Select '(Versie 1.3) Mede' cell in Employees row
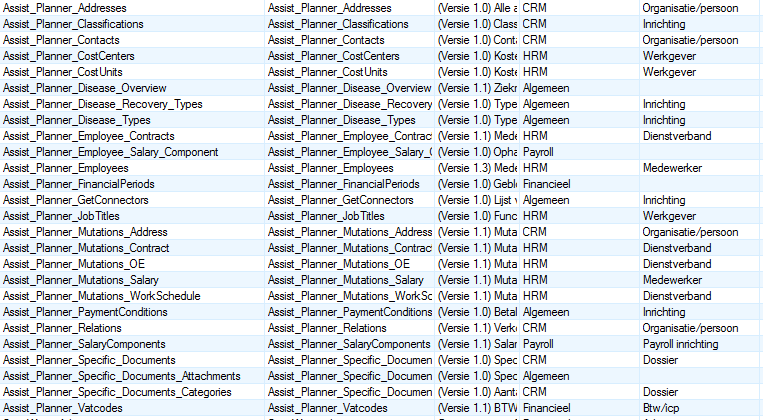The image size is (763, 420). [x=477, y=168]
